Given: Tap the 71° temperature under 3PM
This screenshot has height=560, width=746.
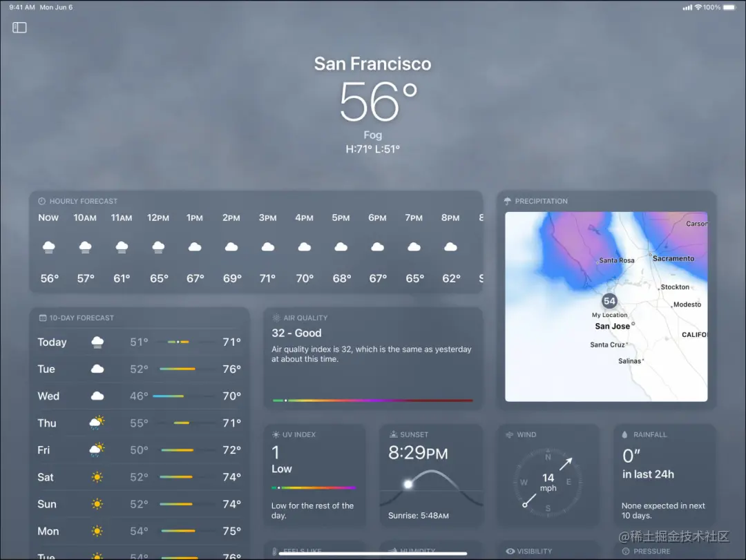Looking at the screenshot, I should coord(268,278).
